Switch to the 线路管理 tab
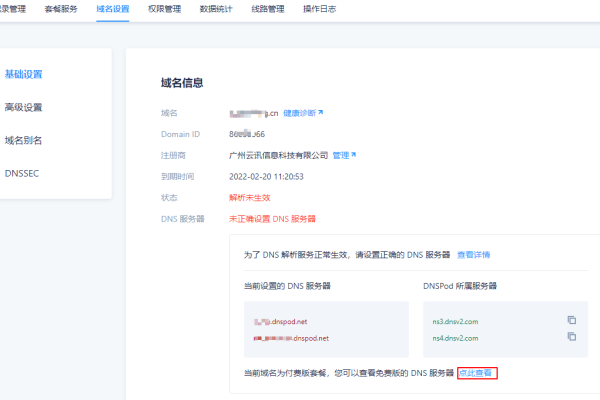Viewport: 600px width, 400px height. pos(267,9)
